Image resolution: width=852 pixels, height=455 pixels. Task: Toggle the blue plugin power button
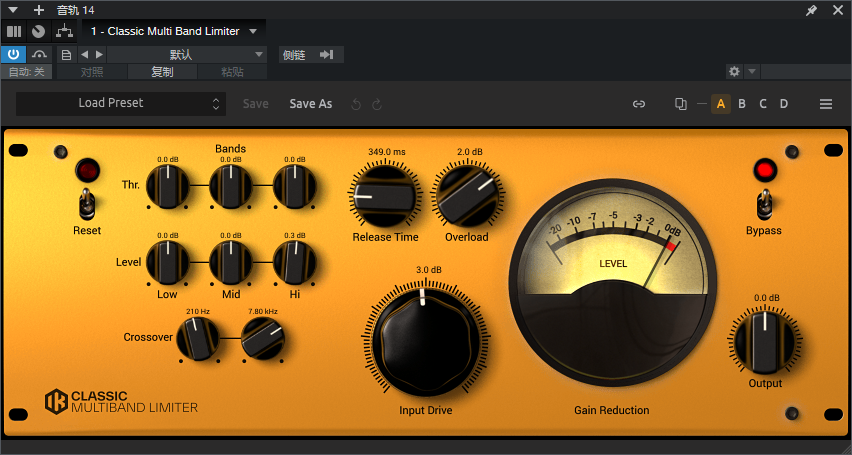(14, 54)
